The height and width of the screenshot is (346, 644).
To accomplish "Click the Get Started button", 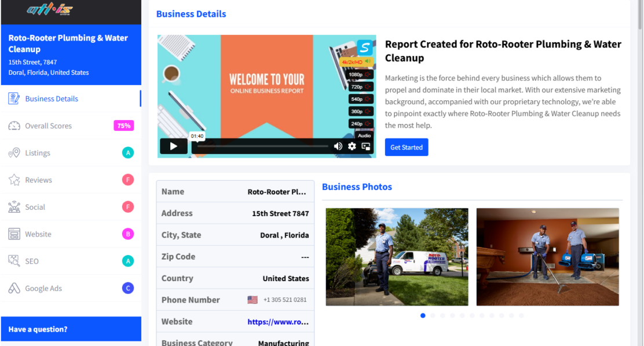I will coord(406,147).
